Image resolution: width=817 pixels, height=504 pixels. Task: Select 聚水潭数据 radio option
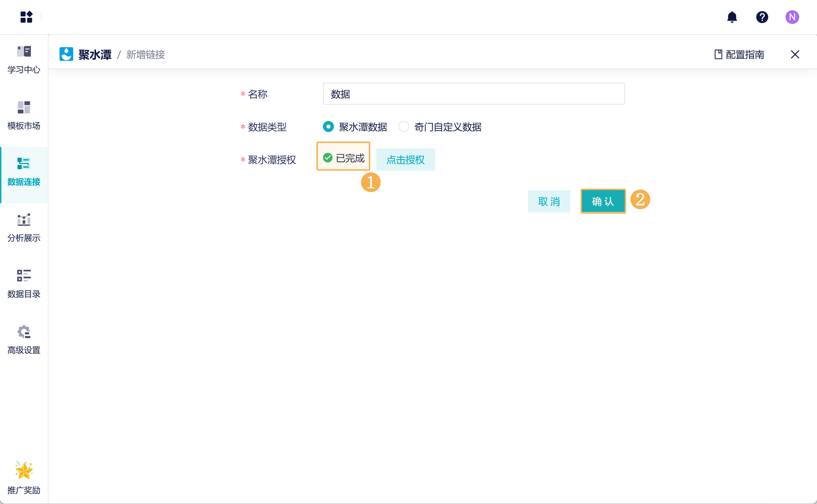point(328,127)
